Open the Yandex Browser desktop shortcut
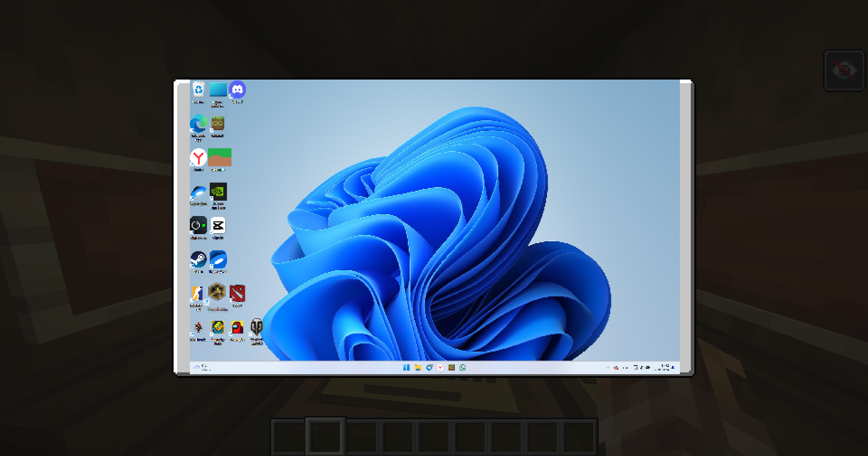 tap(198, 157)
